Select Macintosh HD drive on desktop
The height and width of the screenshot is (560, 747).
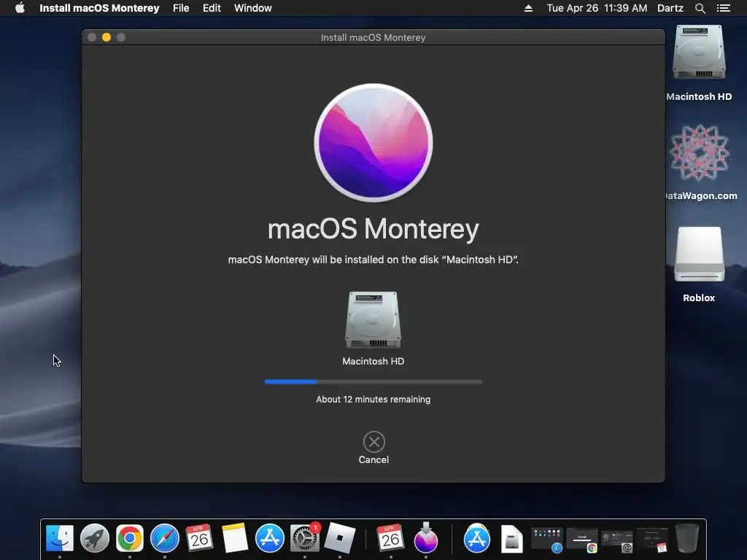coord(699,52)
